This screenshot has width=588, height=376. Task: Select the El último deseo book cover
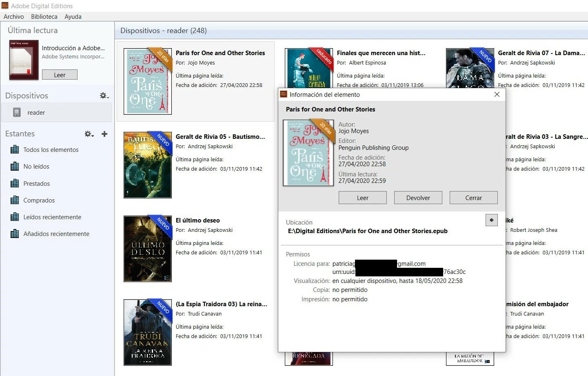pos(148,249)
